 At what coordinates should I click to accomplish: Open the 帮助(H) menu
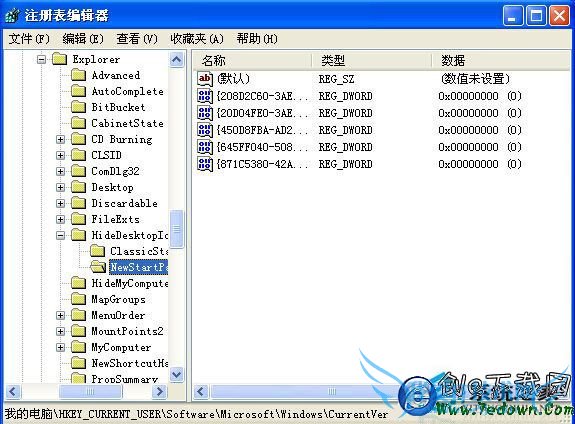(x=257, y=39)
